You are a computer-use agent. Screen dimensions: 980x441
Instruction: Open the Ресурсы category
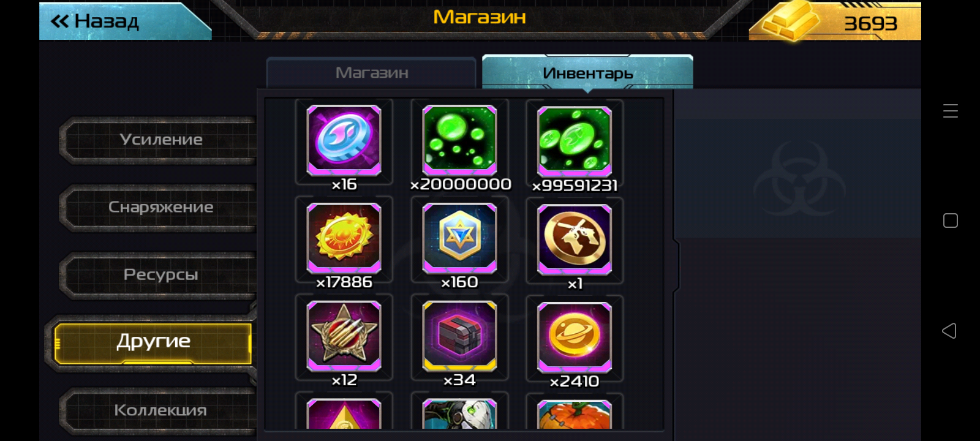pos(160,275)
